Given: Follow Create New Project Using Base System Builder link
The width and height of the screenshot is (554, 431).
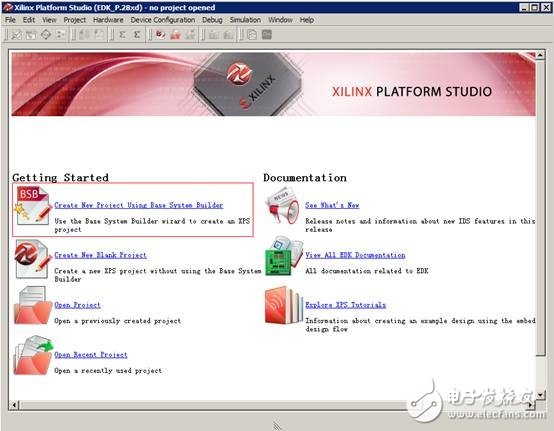Looking at the screenshot, I should coord(139,205).
